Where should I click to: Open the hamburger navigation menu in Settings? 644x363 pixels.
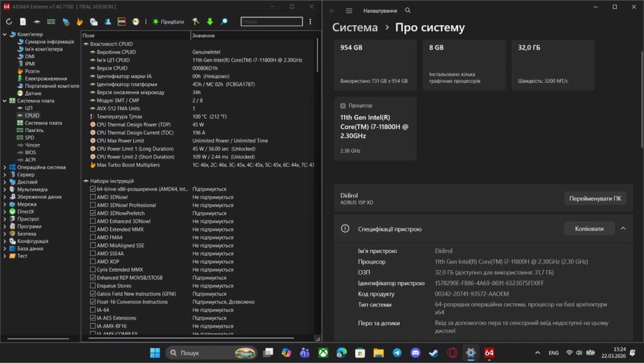[x=349, y=11]
